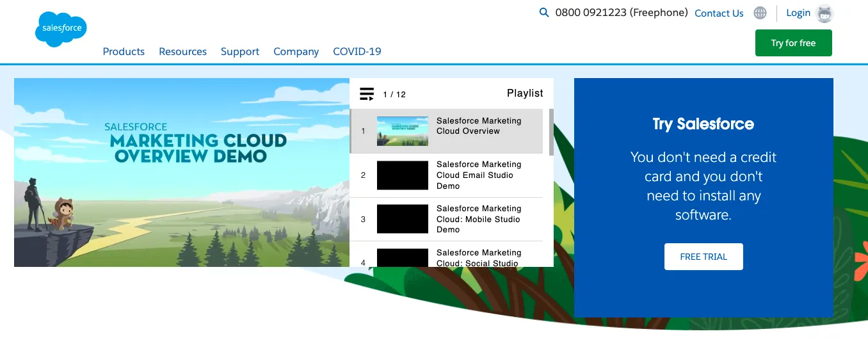The height and width of the screenshot is (345, 868).
Task: Click the FREE TRIAL button
Action: [703, 257]
